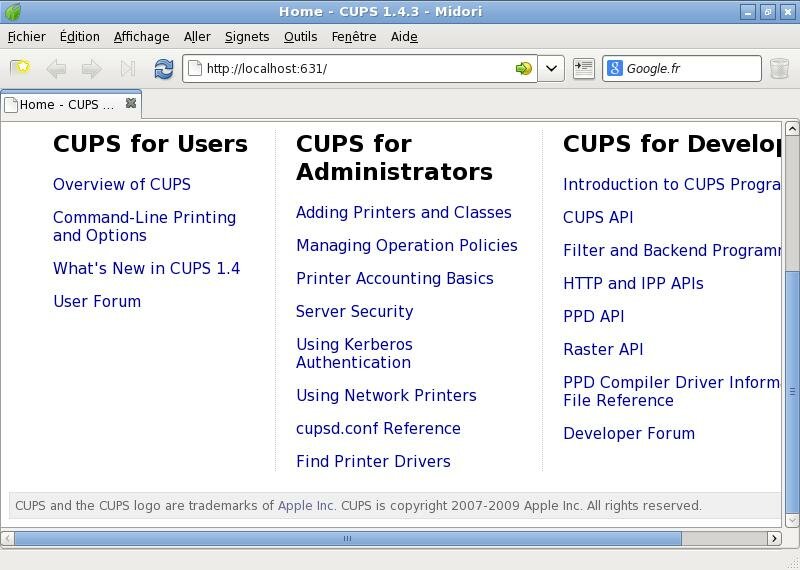Open the address bar history dropdown
Image resolution: width=800 pixels, height=570 pixels.
551,68
